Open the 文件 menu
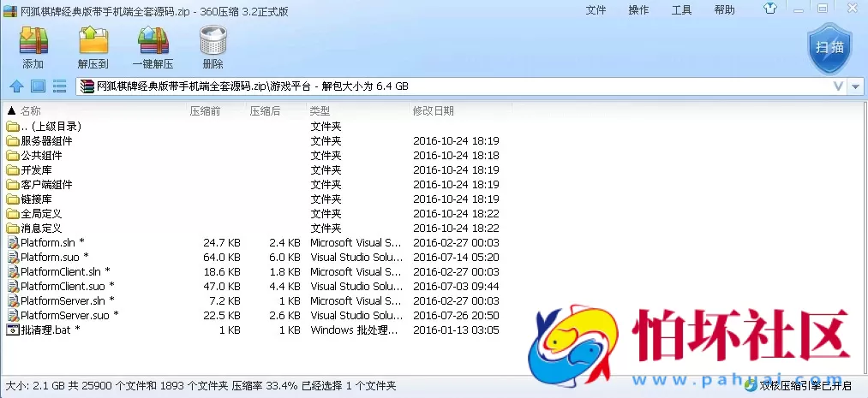Screen dimensions: 868x398 pyautogui.click(x=596, y=10)
